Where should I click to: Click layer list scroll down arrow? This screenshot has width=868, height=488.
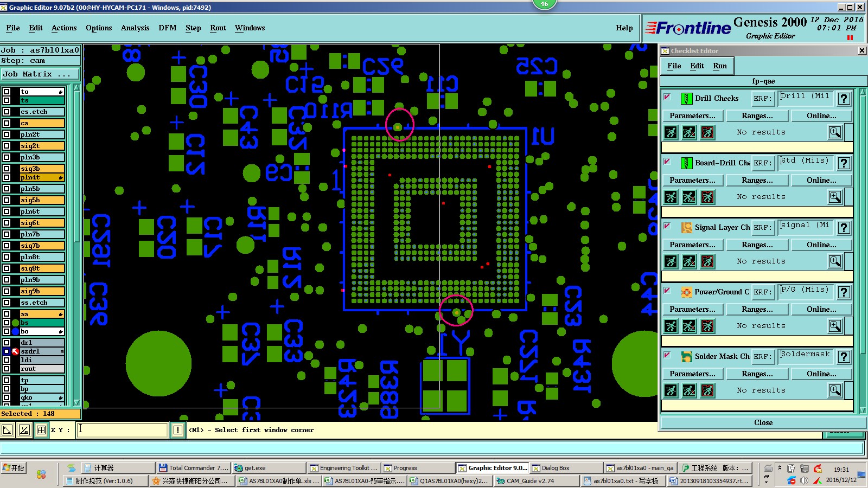click(x=76, y=402)
